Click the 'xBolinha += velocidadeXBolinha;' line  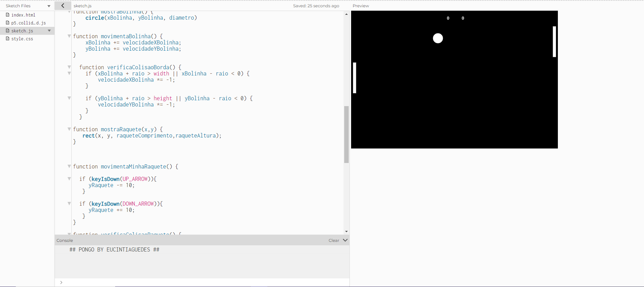pyautogui.click(x=133, y=42)
